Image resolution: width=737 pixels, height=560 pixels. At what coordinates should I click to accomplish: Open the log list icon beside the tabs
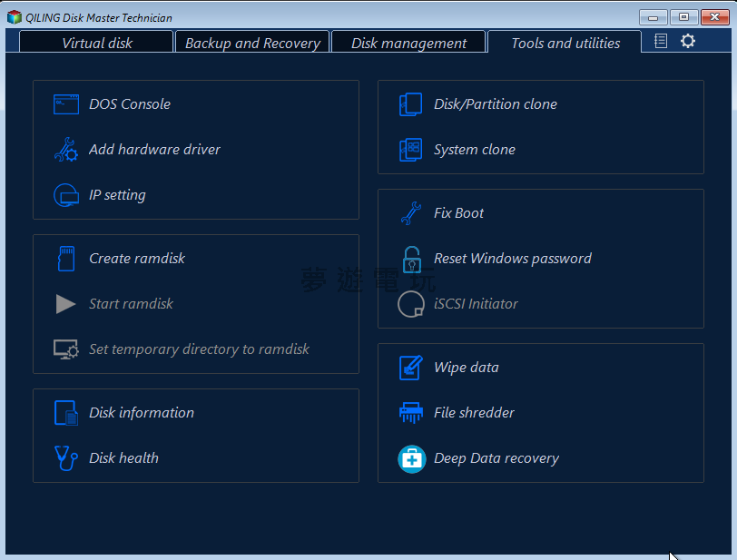click(661, 41)
